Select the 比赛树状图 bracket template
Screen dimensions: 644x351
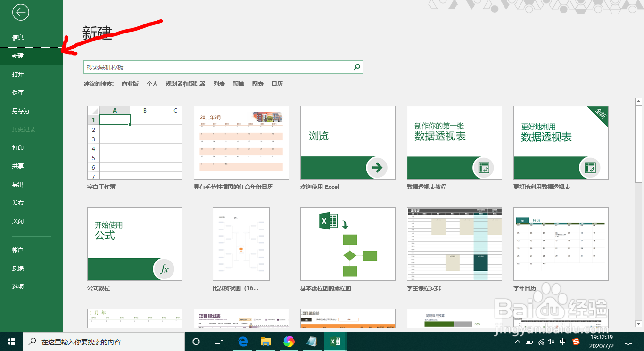pyautogui.click(x=241, y=244)
